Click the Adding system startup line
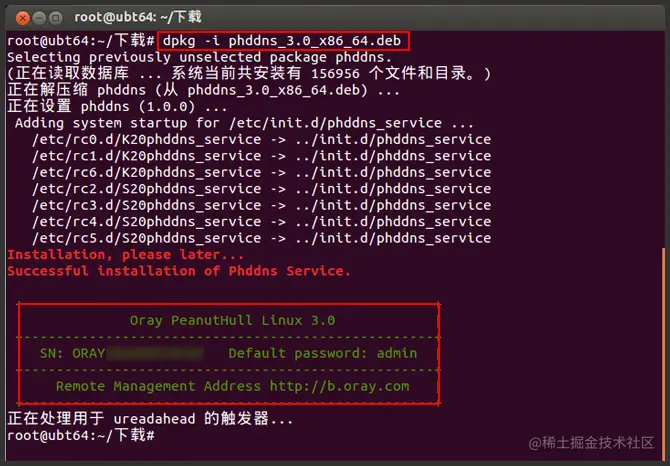 point(242,123)
